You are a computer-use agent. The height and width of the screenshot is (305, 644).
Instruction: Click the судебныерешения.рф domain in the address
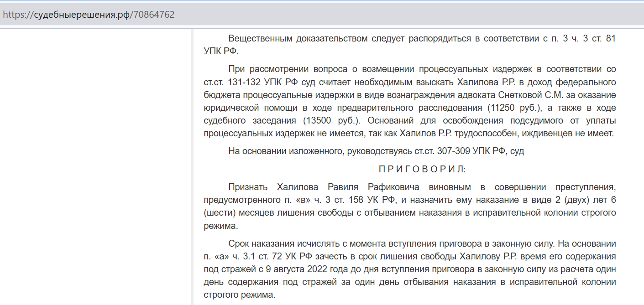click(83, 15)
